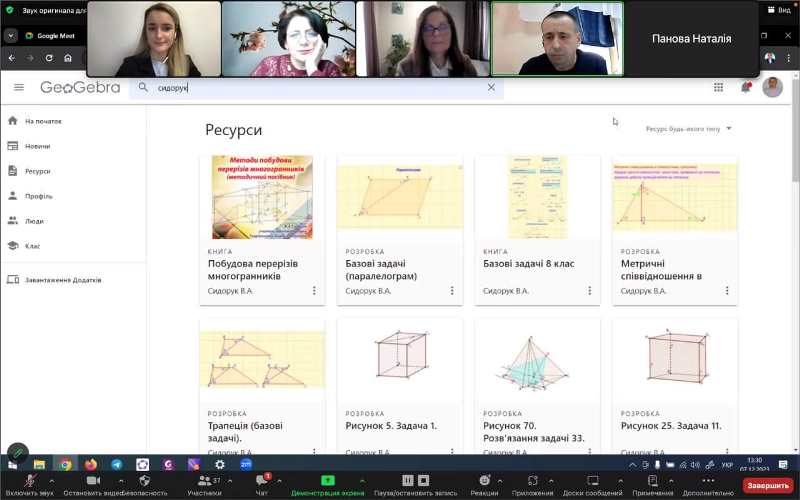The image size is (800, 500).
Task: Open the browser three-dot menu
Action: click(789, 58)
